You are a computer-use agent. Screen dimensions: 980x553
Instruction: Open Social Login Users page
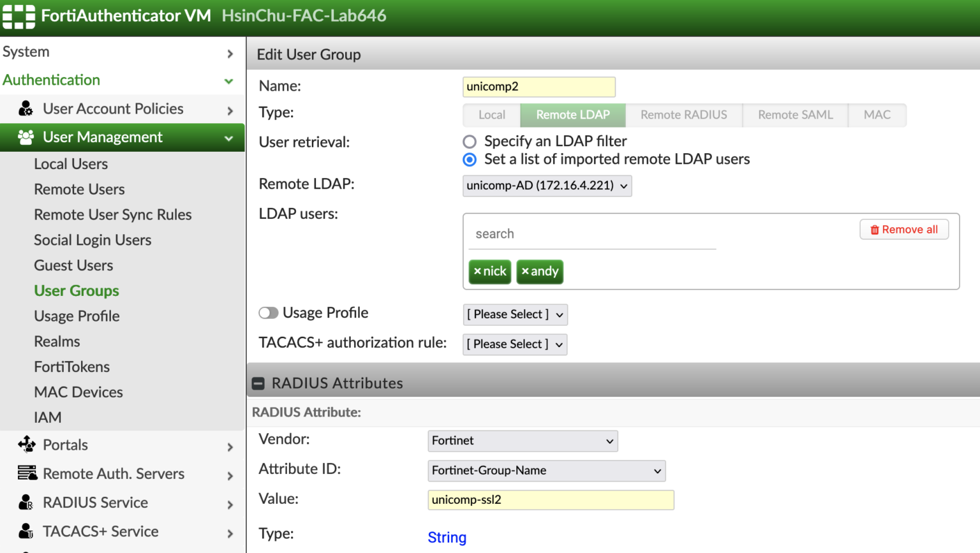pyautogui.click(x=93, y=240)
